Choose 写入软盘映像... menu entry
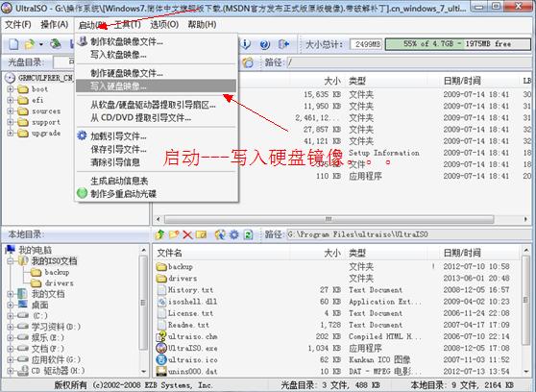The image size is (536, 392). (x=156, y=55)
